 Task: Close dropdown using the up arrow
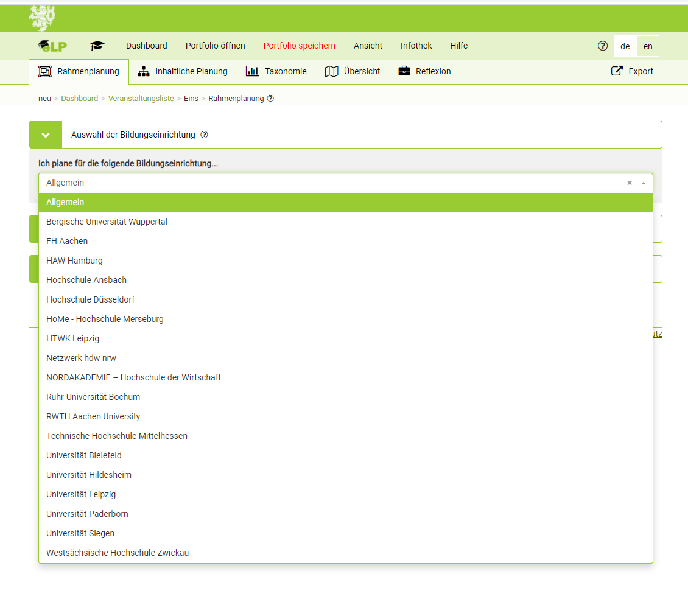coord(644,183)
